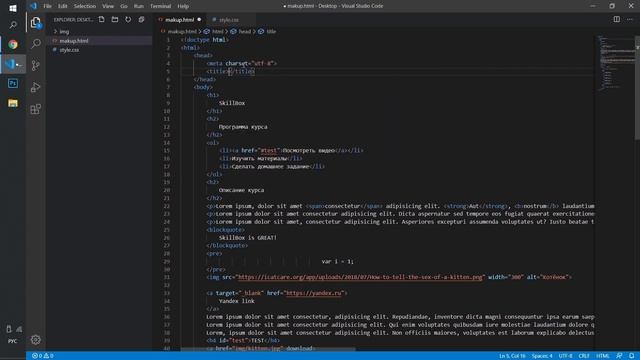Open the Source Control view
Viewport: 640px width, 360px height.
coord(36,65)
